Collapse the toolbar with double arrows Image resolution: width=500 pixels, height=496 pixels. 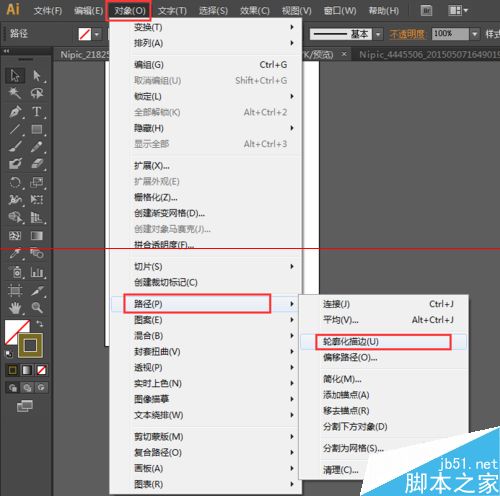click(6, 51)
